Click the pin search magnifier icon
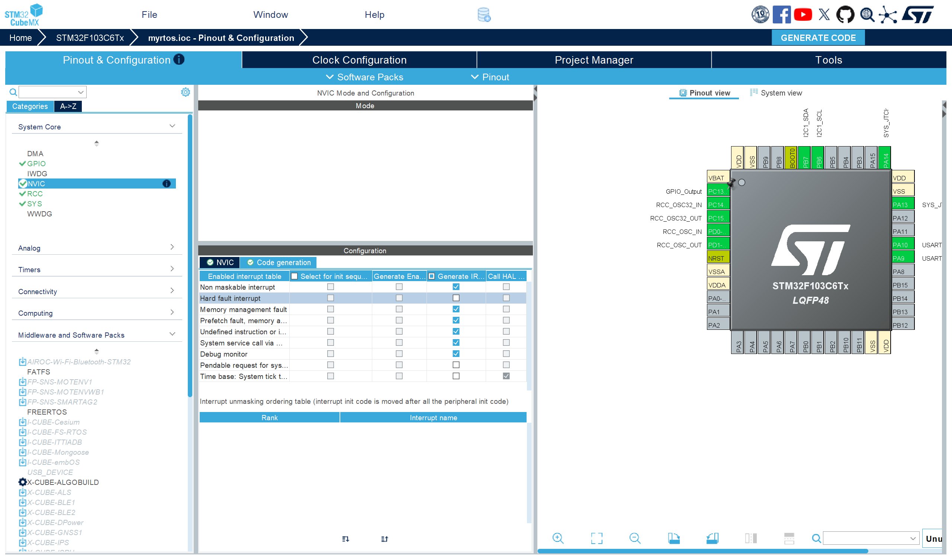The width and height of the screenshot is (952, 560). [816, 538]
